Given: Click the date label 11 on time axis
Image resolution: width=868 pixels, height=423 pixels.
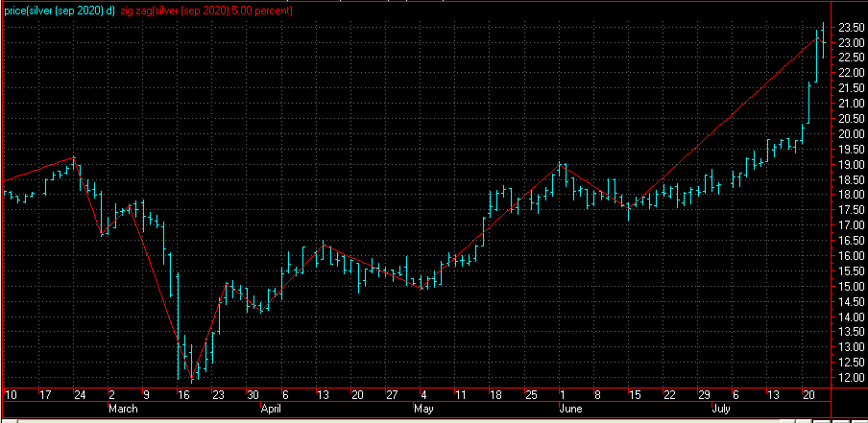Looking at the screenshot, I should (461, 395).
